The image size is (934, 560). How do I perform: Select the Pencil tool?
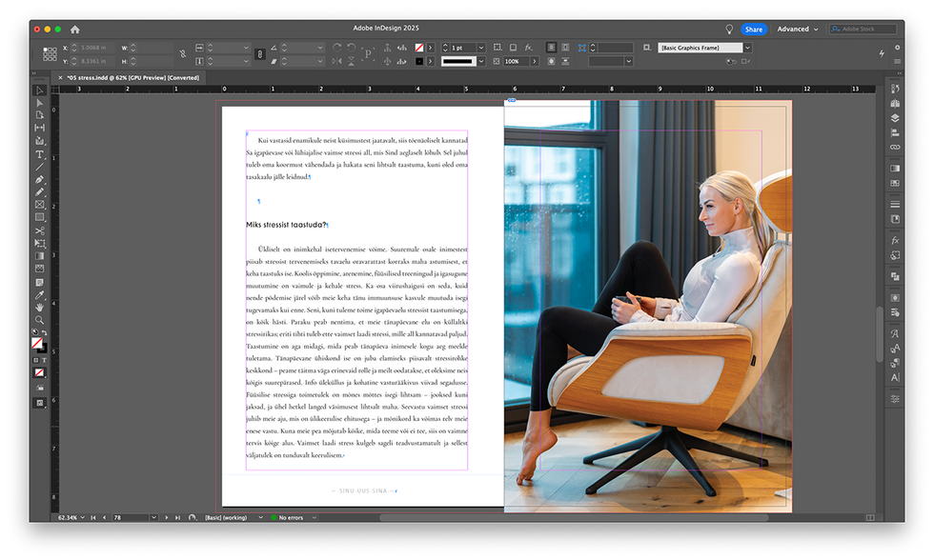pyautogui.click(x=39, y=191)
